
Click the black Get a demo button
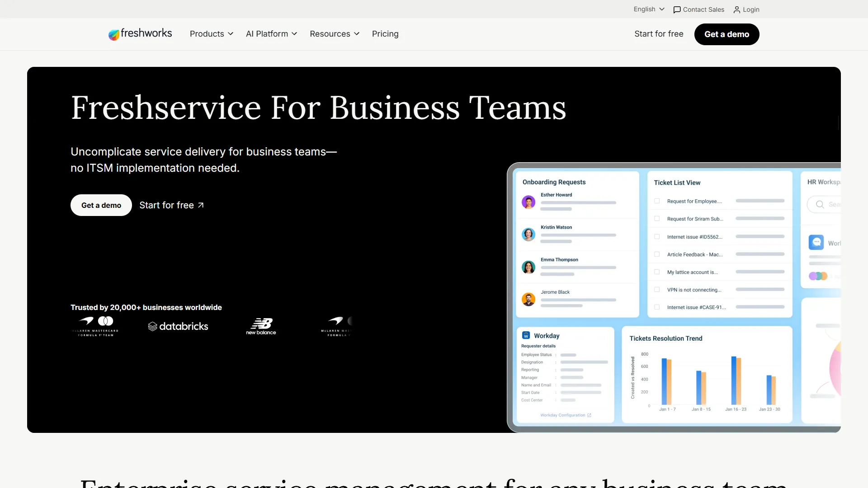[x=726, y=34]
